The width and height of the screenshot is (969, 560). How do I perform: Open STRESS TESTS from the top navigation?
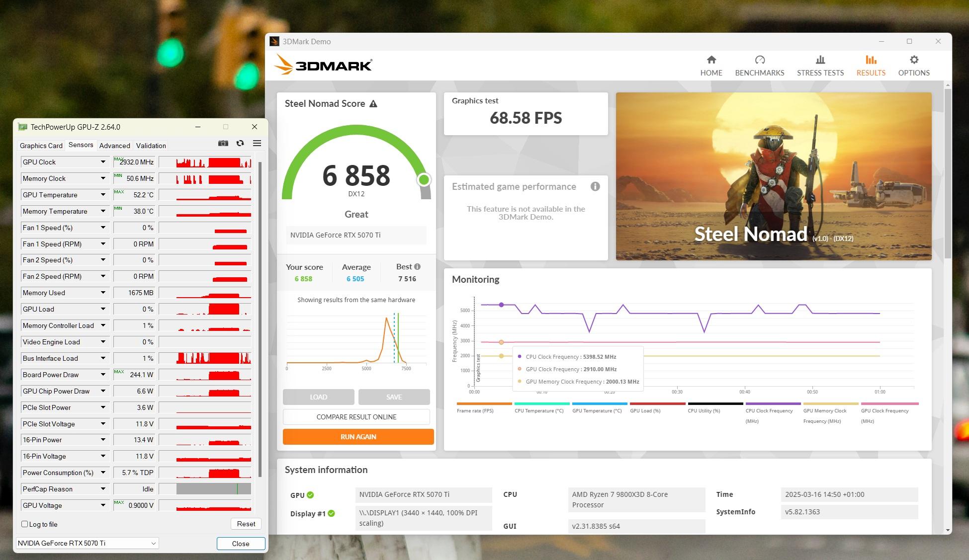[820, 66]
